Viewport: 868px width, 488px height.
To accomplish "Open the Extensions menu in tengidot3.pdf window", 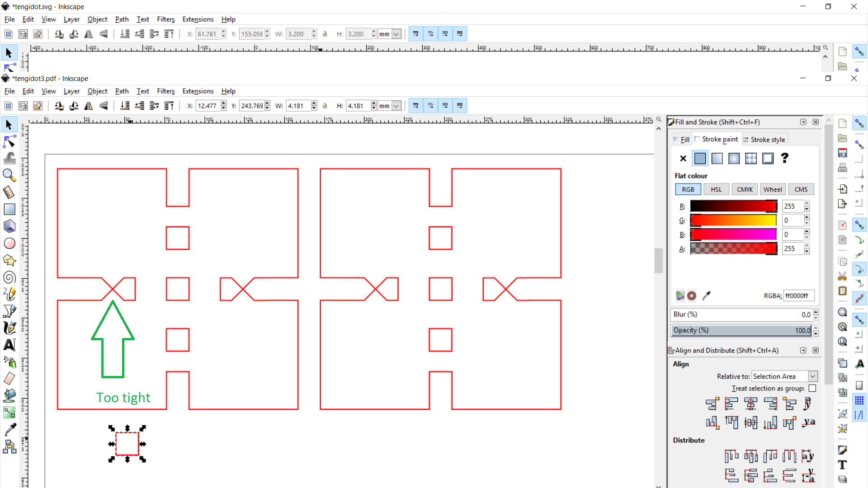I will (x=198, y=91).
